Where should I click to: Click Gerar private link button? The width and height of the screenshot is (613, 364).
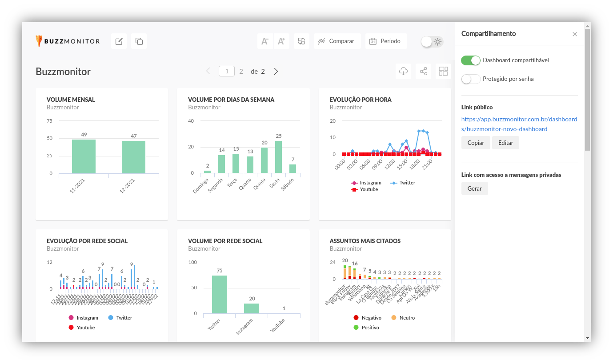tap(474, 188)
